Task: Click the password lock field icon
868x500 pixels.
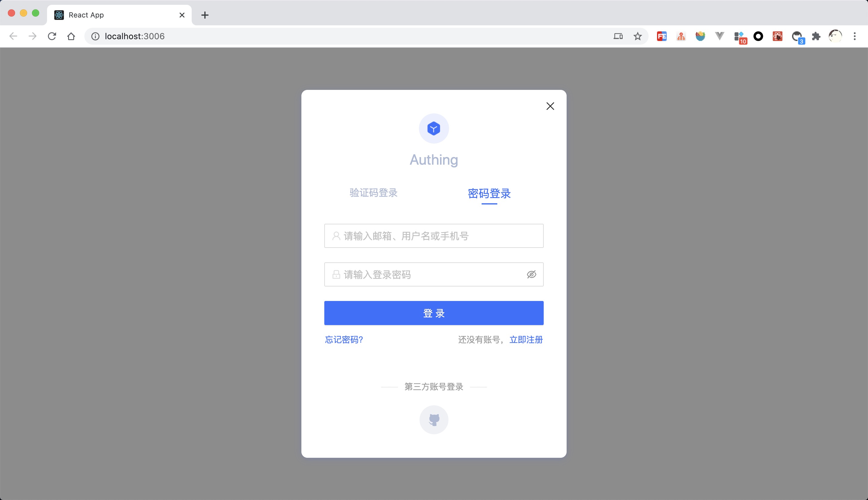Action: click(x=336, y=274)
